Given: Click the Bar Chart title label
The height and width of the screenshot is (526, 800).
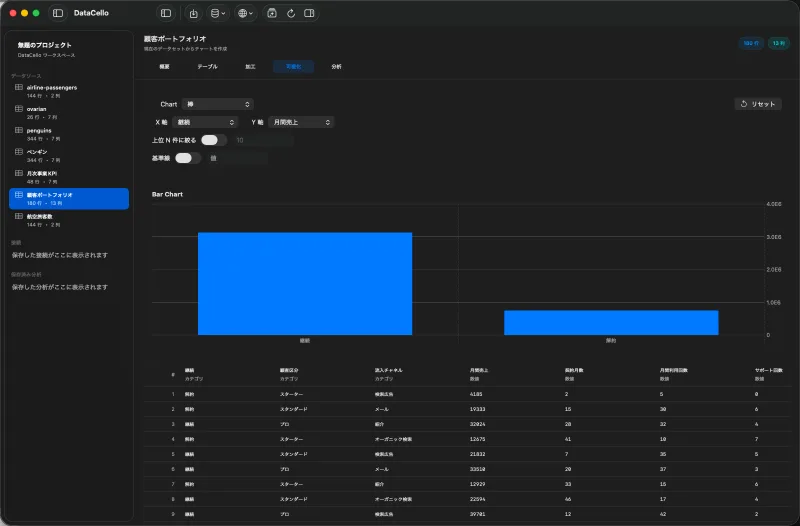Looking at the screenshot, I should tap(167, 194).
